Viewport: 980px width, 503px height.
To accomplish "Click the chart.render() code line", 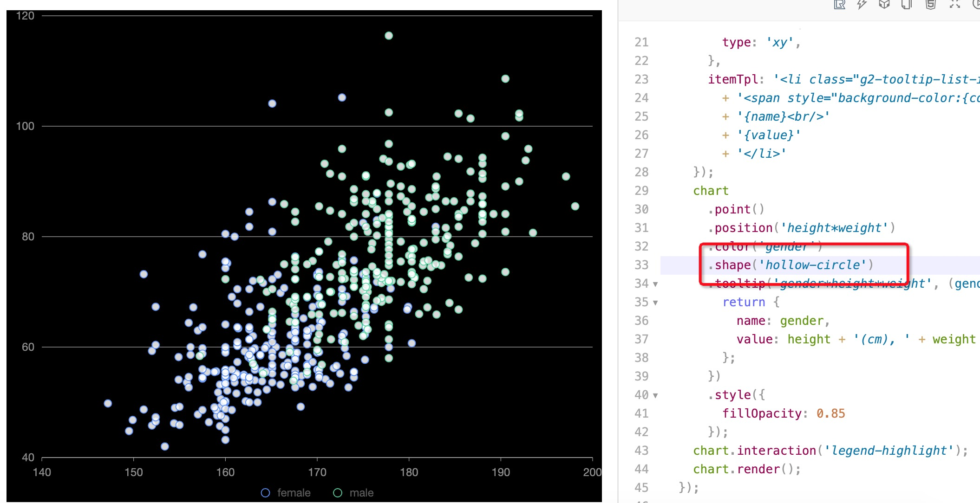I will (x=746, y=469).
